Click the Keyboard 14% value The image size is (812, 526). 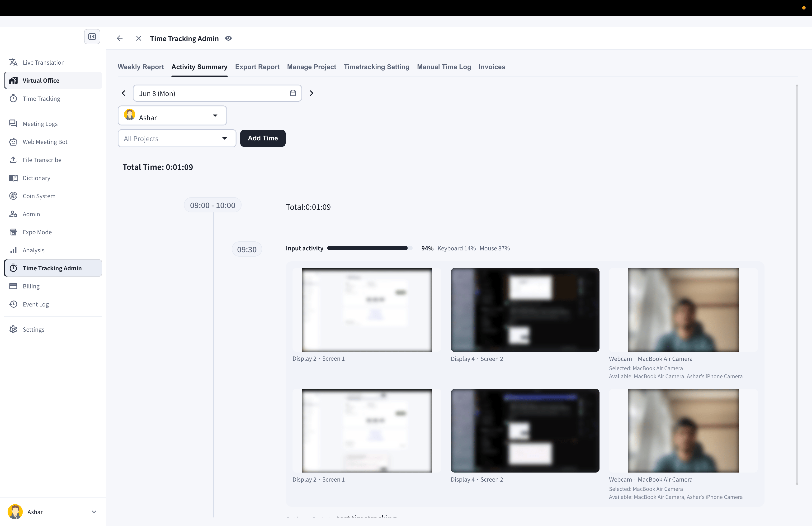(457, 248)
